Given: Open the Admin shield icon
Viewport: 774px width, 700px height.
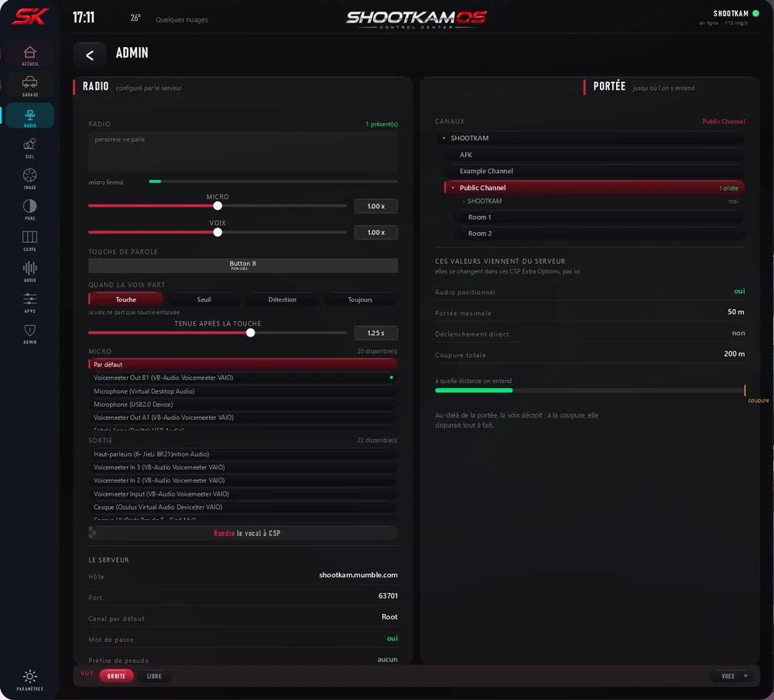Looking at the screenshot, I should click(x=29, y=333).
